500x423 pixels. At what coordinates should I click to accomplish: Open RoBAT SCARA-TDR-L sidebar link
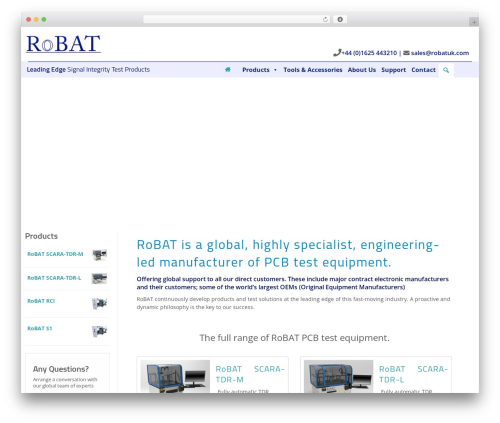point(54,278)
